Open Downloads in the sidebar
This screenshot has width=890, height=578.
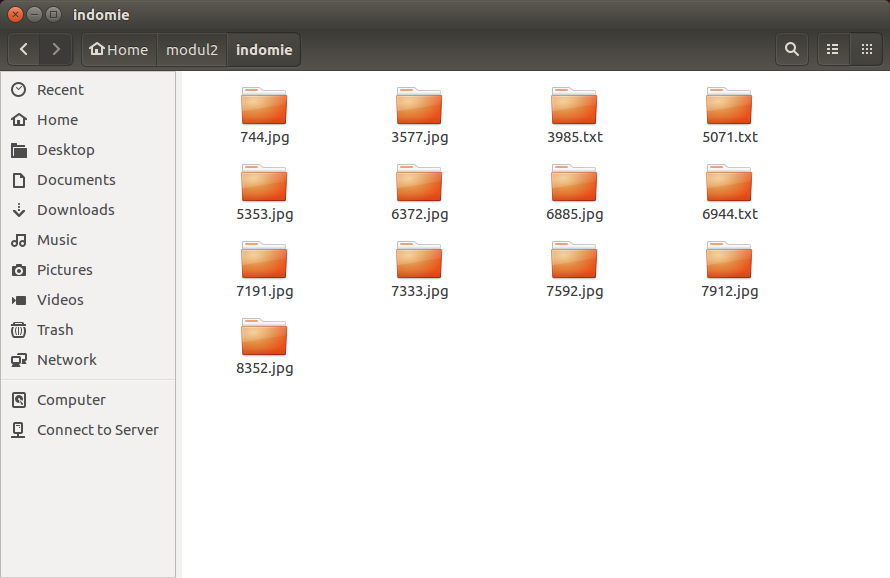(88, 210)
